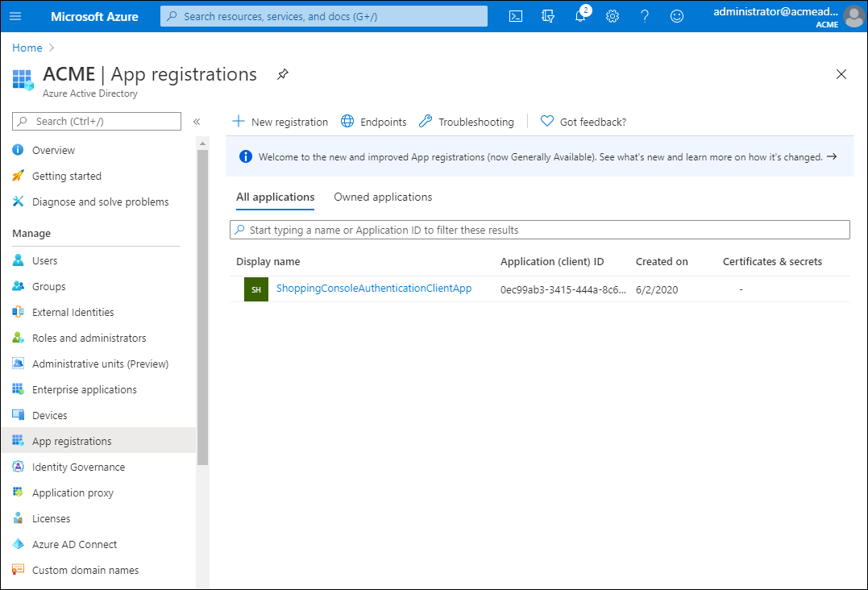Screen dimensions: 868x590
Task: Expand the welcome banner arrow
Action: pyautogui.click(x=832, y=157)
